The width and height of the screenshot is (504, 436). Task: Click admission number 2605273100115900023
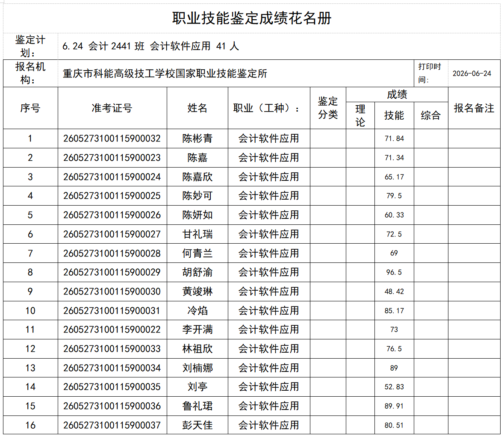tap(112, 158)
